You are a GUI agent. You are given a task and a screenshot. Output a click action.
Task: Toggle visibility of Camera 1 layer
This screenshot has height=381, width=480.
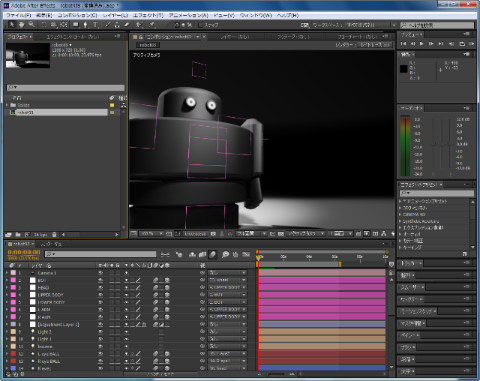tap(100, 273)
